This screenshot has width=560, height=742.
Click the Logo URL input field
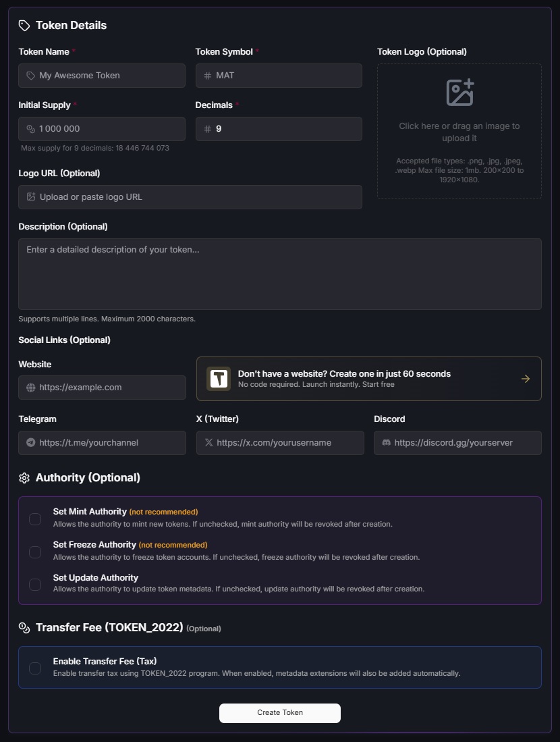coord(196,197)
